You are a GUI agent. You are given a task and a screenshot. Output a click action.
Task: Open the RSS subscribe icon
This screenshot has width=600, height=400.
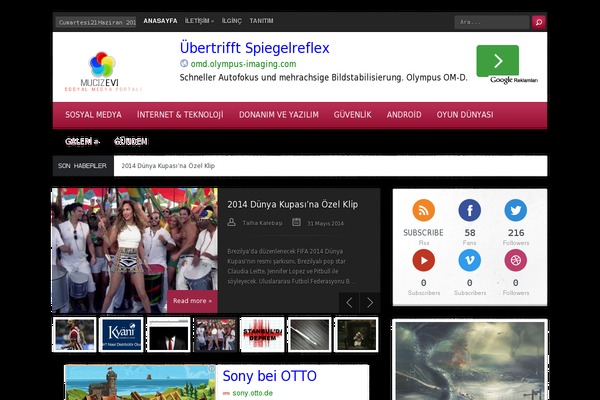tap(424, 210)
